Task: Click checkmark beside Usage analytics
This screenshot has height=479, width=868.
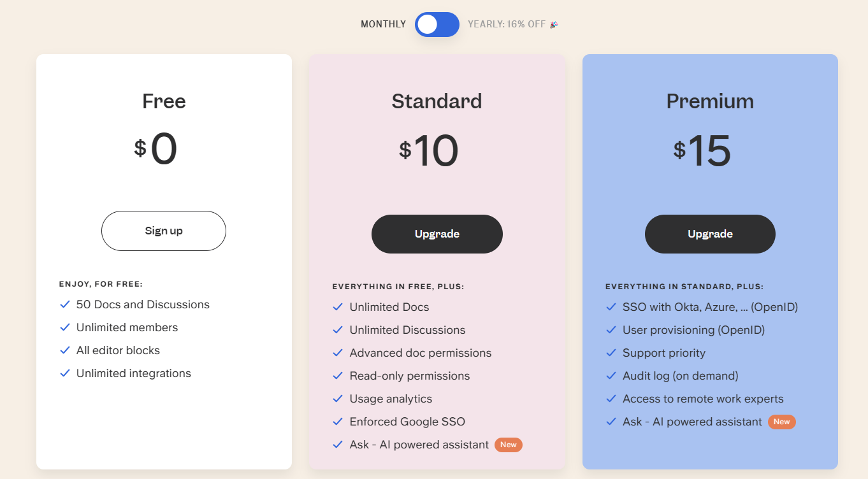Action: 338,399
